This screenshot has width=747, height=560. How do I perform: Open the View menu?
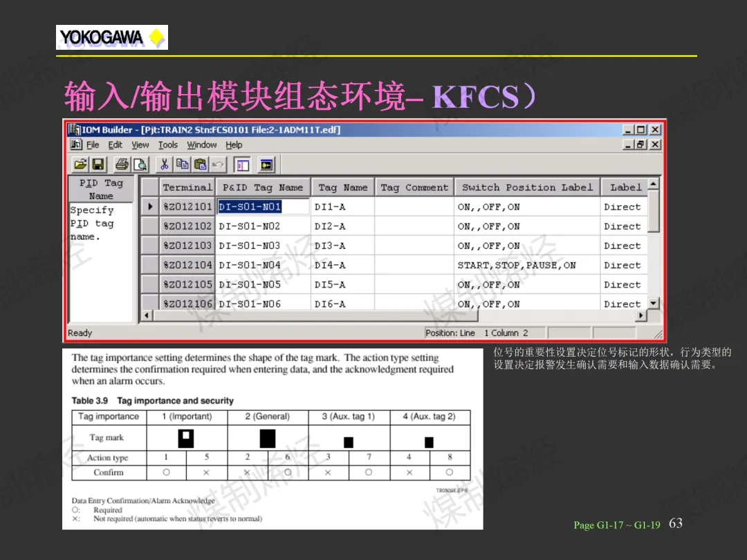[x=140, y=144]
